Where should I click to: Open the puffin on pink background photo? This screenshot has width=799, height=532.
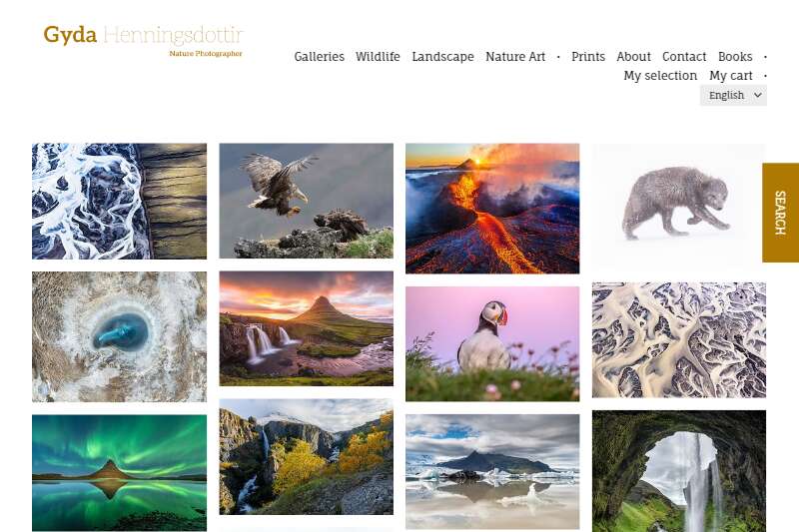[492, 343]
